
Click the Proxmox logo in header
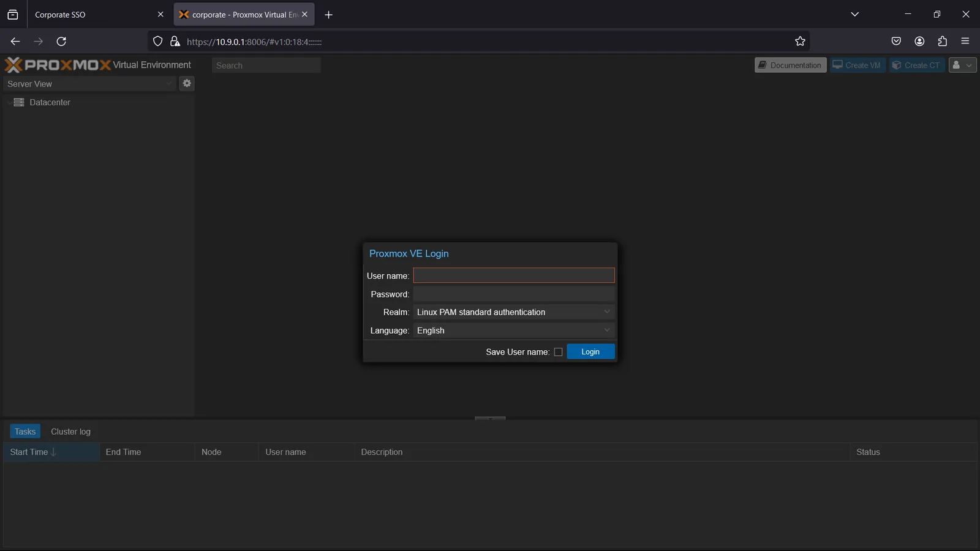(58, 65)
